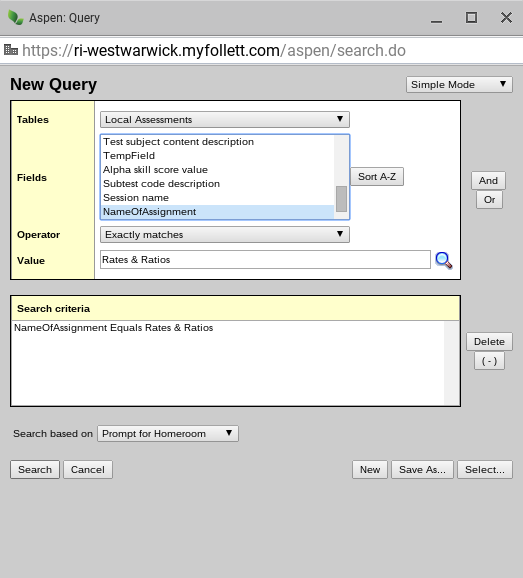The image size is (523, 578).
Task: Expand the Operator dropdown Exactly matches
Action: 225,235
